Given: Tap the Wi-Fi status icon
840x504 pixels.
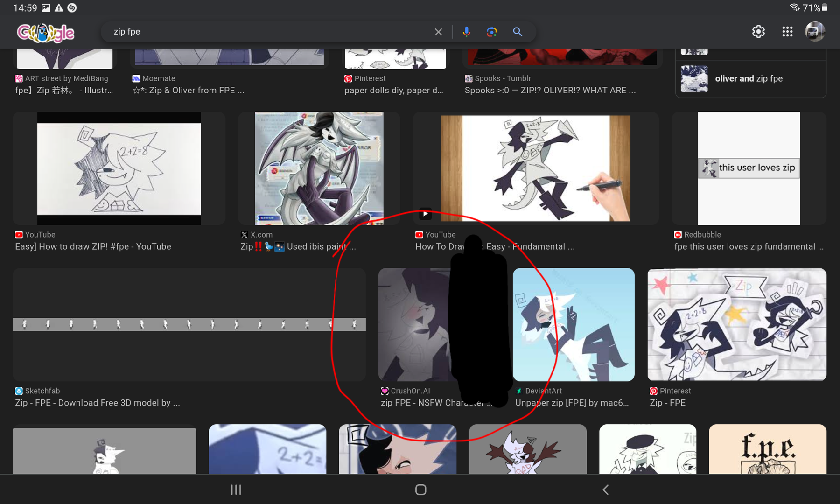Looking at the screenshot, I should tap(795, 7).
